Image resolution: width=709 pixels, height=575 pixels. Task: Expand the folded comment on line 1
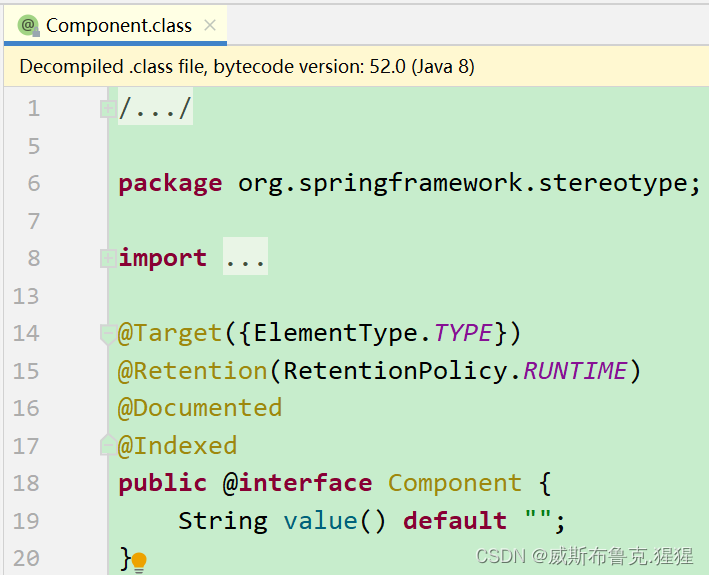pyautogui.click(x=107, y=108)
